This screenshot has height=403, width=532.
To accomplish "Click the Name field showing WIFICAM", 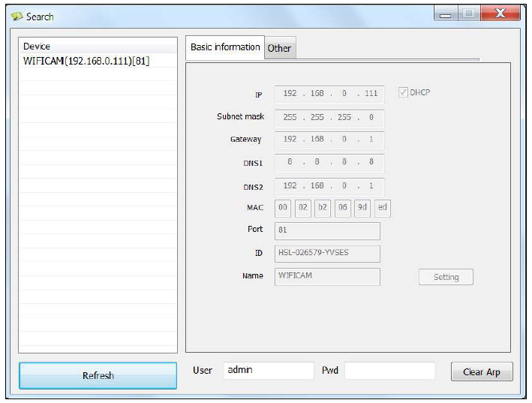I will pyautogui.click(x=327, y=276).
